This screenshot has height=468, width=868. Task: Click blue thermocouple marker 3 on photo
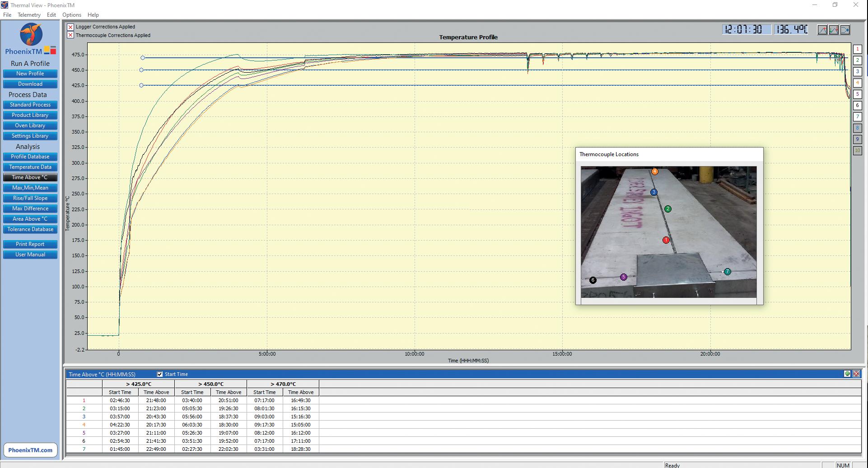point(653,192)
